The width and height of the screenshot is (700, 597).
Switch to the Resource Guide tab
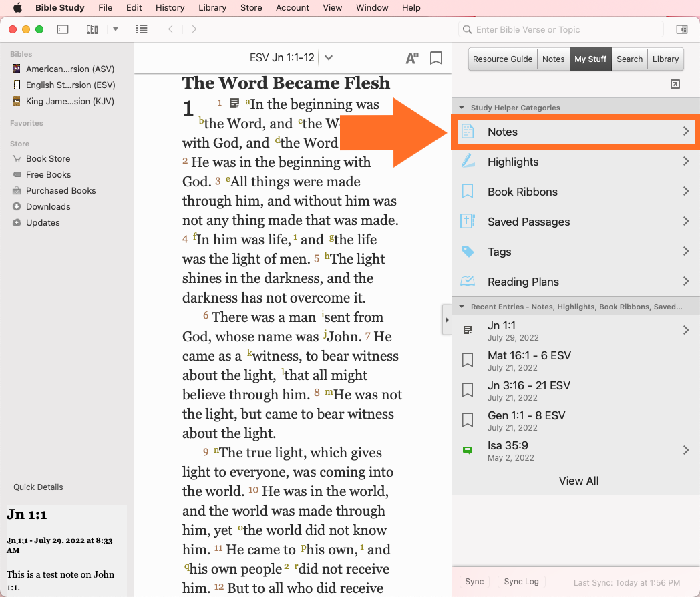pyautogui.click(x=502, y=59)
